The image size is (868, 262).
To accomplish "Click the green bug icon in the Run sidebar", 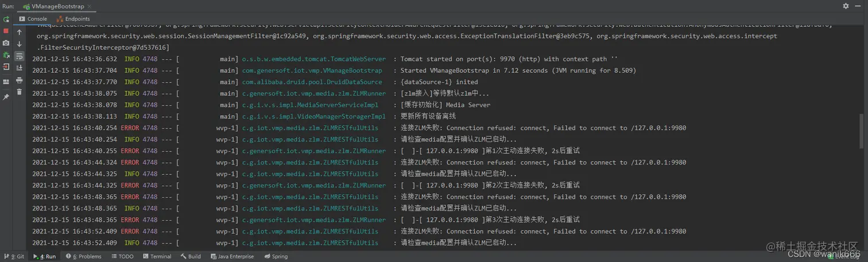I will coord(6,55).
